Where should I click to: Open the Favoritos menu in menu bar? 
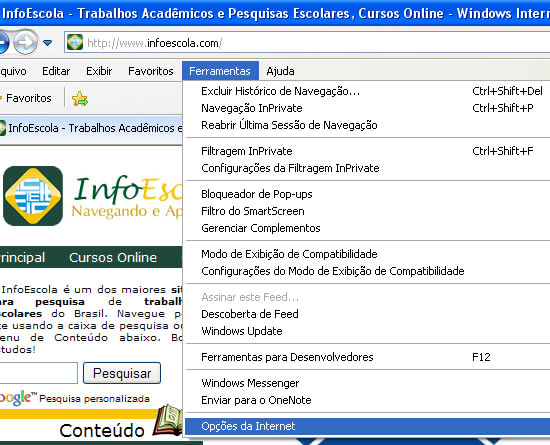click(x=150, y=71)
